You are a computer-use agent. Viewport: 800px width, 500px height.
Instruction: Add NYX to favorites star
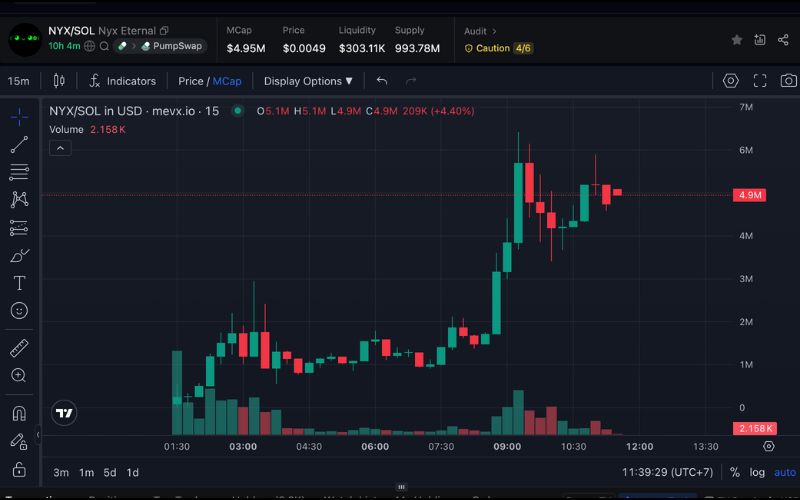tap(737, 40)
